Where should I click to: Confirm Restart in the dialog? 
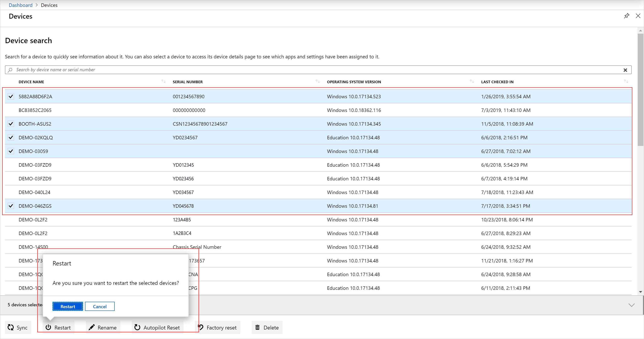pyautogui.click(x=67, y=307)
